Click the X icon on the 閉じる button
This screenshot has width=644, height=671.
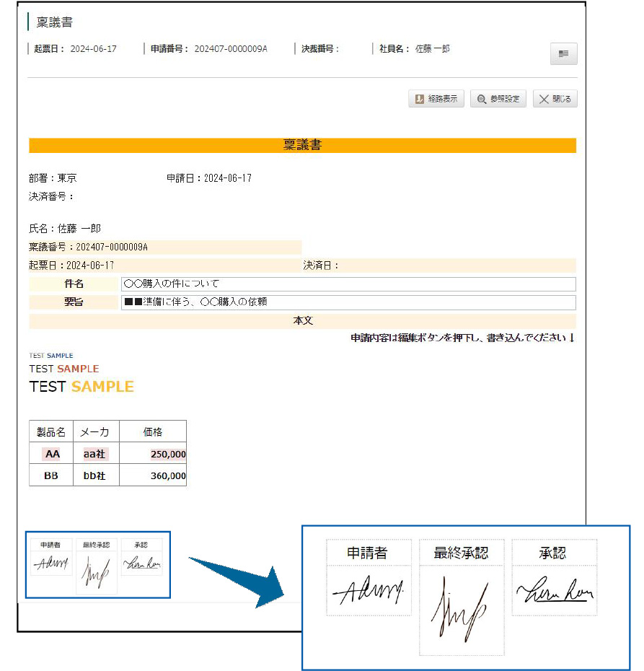[x=543, y=99]
